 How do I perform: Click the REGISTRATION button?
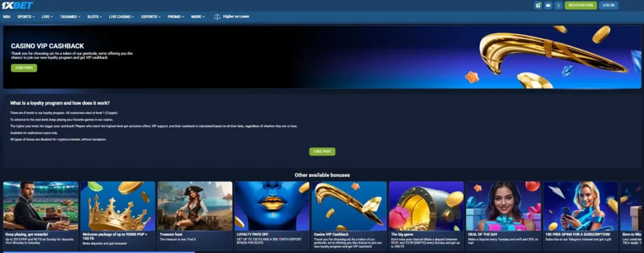580,5
